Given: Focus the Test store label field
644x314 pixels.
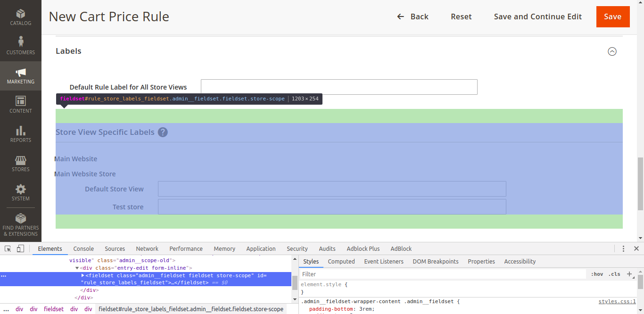Looking at the screenshot, I should click(x=332, y=207).
